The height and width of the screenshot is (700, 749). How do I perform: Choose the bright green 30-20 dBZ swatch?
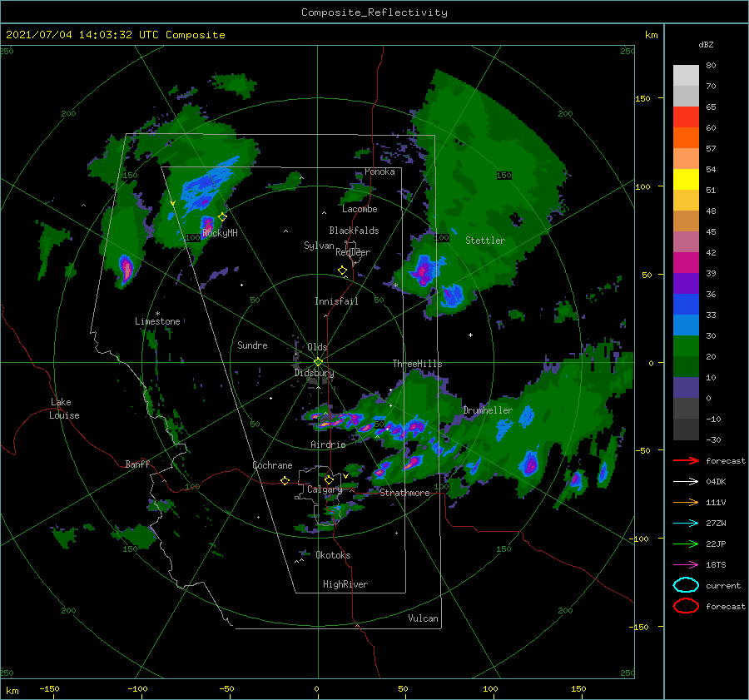point(686,346)
